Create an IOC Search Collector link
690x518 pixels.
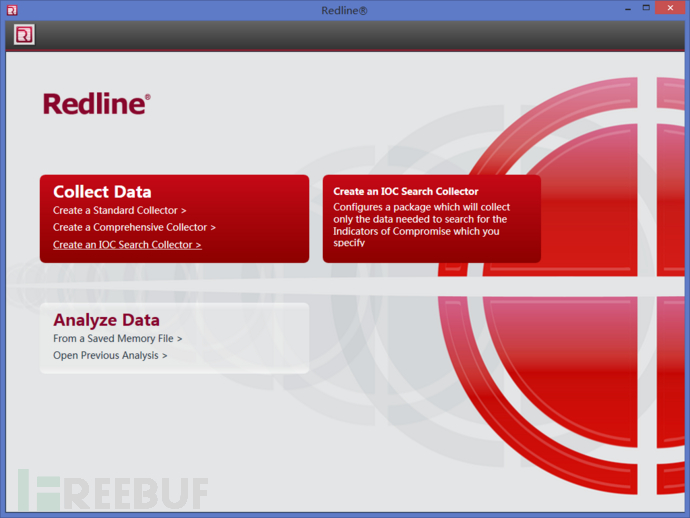[x=127, y=245]
